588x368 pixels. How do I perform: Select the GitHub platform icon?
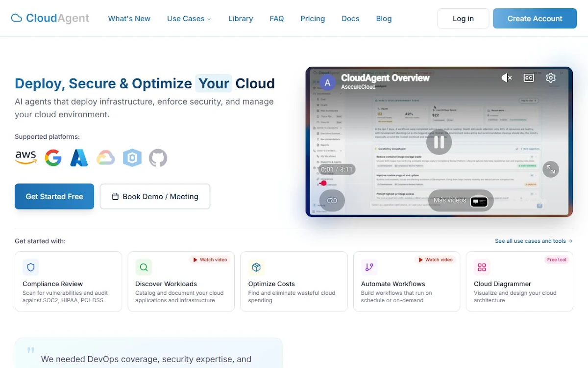point(158,158)
